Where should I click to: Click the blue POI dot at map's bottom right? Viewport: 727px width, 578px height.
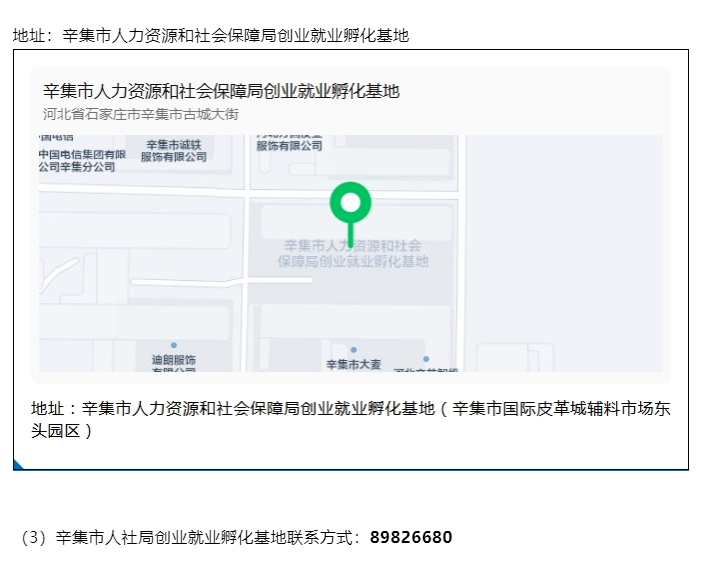coord(426,358)
